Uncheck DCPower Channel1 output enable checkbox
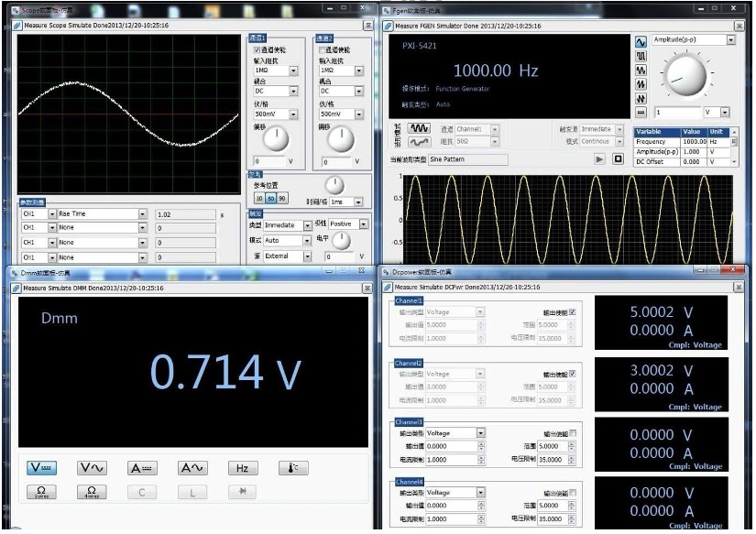This screenshot has height=534, width=756. pyautogui.click(x=573, y=312)
